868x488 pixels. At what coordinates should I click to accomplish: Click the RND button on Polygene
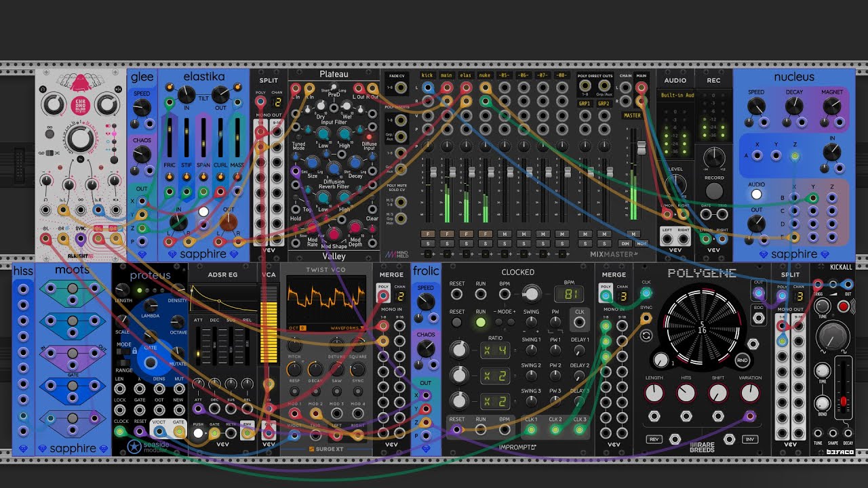tap(743, 361)
